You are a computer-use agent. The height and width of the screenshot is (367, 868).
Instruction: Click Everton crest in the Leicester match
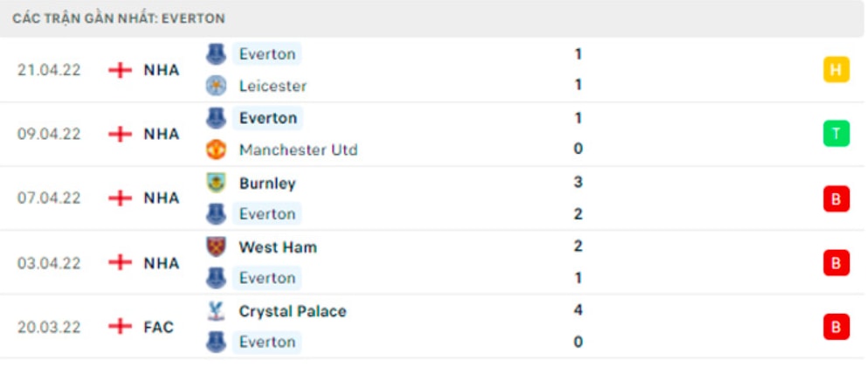click(216, 54)
